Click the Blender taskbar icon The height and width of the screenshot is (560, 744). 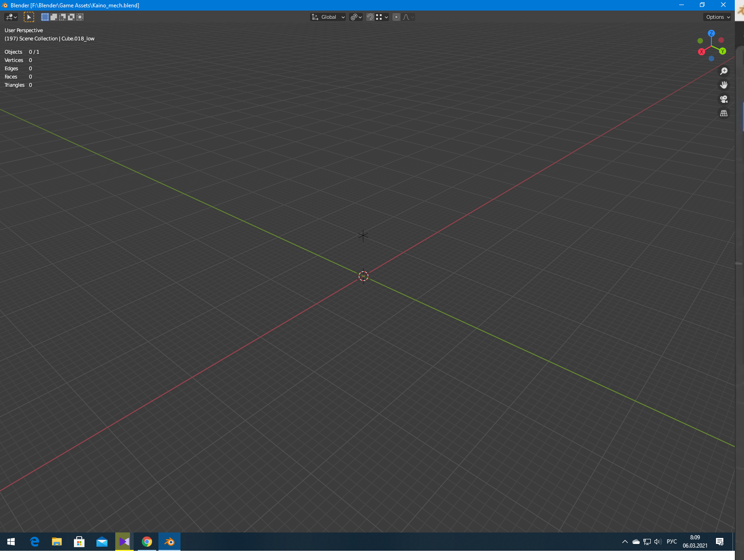click(x=169, y=542)
